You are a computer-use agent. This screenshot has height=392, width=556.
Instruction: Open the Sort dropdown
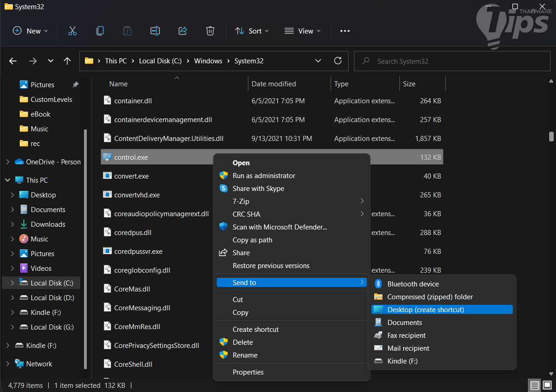point(252,31)
